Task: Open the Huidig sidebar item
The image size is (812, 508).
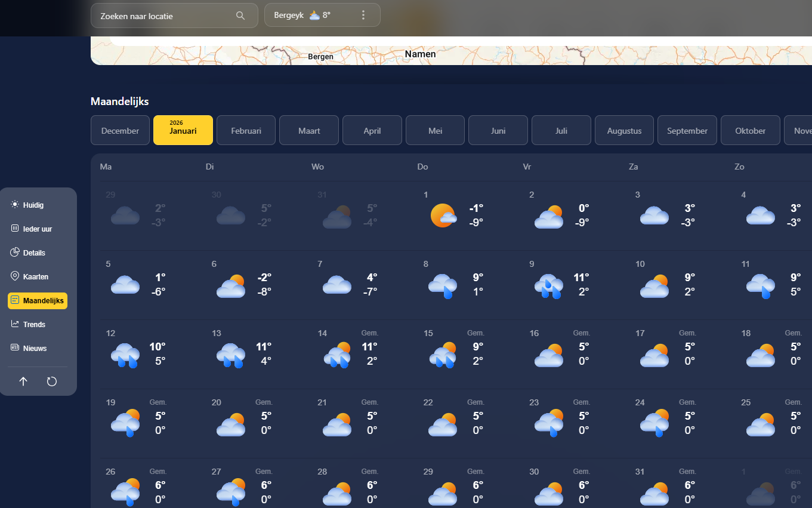Action: click(38, 205)
